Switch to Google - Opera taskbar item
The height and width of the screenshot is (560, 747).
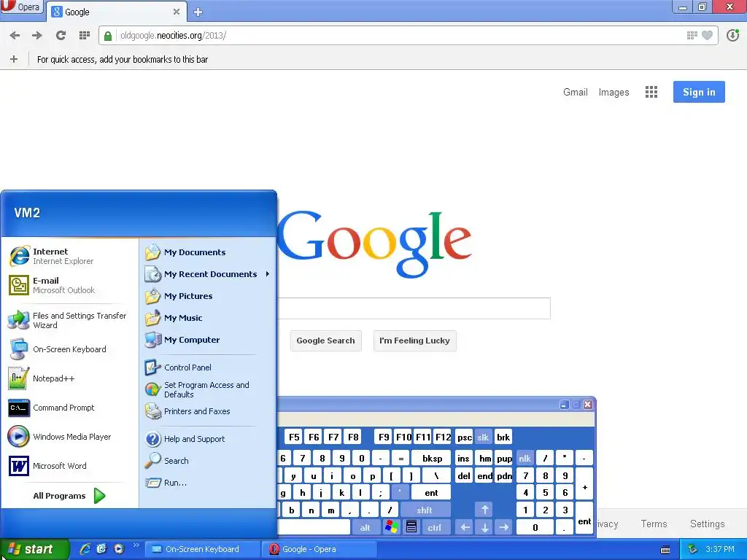(320, 549)
